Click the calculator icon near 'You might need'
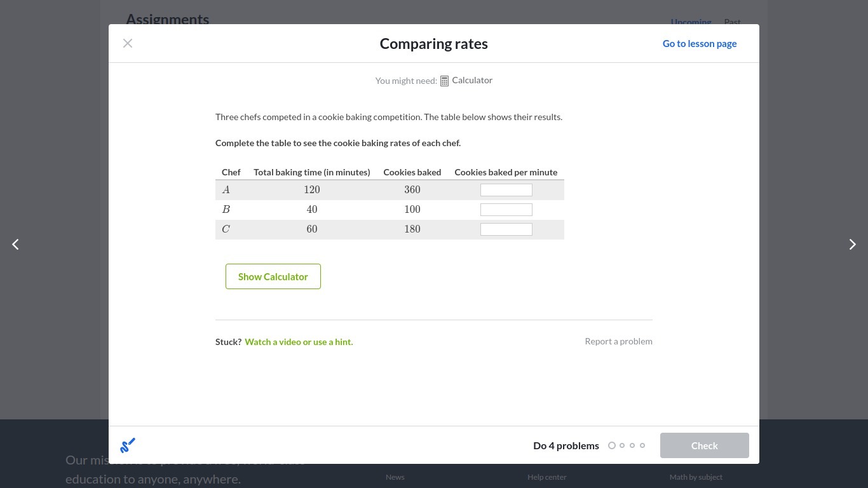Screen dimensions: 868x488 point(445,81)
